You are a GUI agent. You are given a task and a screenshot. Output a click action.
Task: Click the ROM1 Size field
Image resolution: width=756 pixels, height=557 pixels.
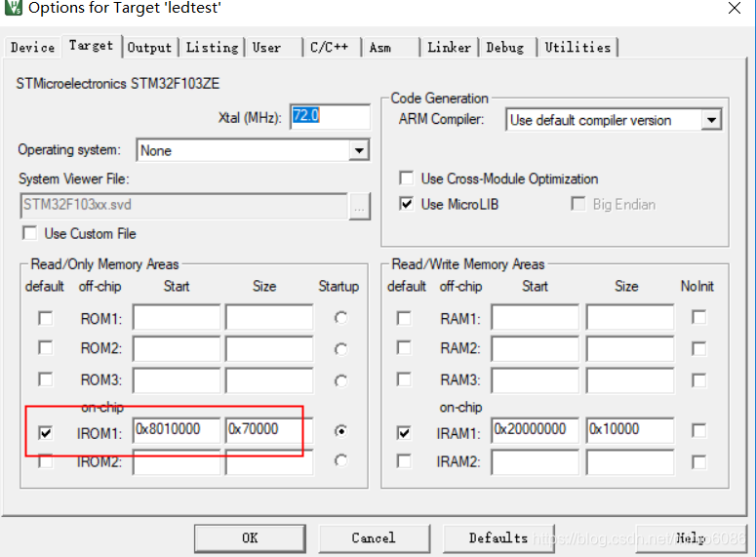pos(269,317)
